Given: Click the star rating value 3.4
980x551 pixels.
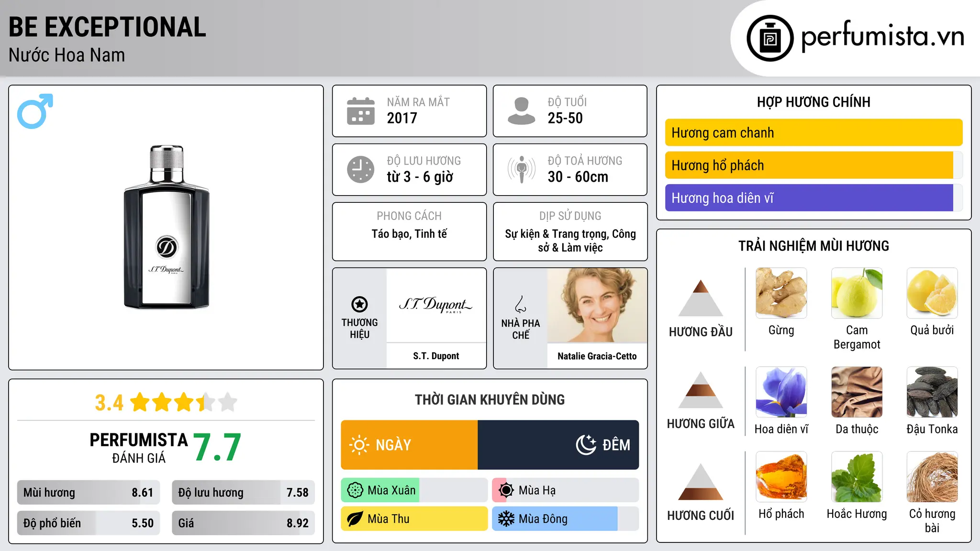Looking at the screenshot, I should (x=109, y=403).
